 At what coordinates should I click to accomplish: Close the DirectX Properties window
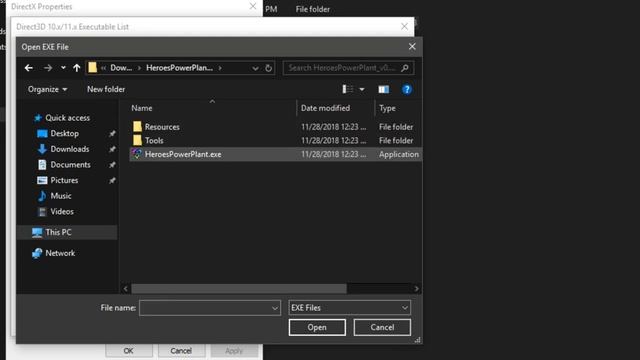(253, 6)
